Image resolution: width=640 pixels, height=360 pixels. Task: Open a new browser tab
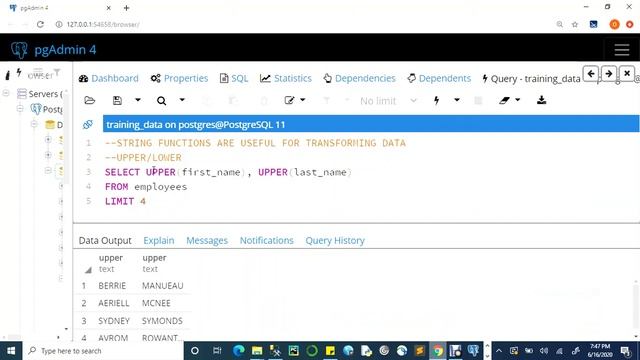click(x=127, y=8)
